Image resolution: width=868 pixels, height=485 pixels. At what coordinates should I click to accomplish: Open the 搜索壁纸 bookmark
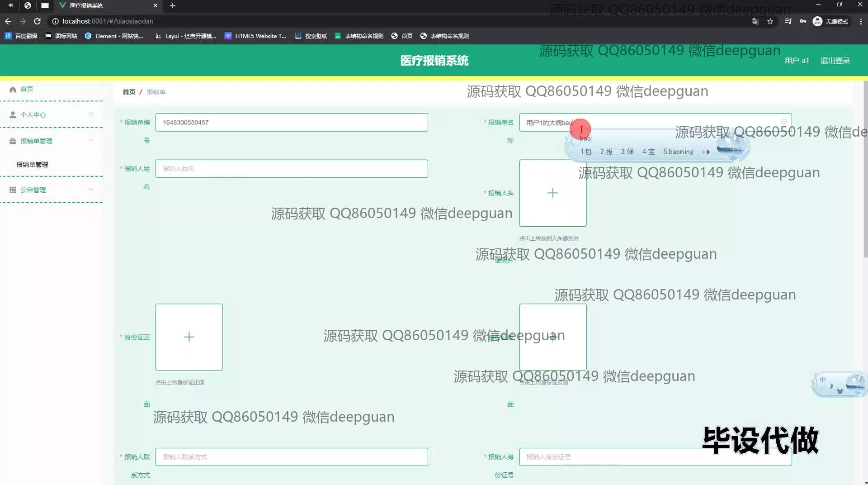tap(311, 36)
